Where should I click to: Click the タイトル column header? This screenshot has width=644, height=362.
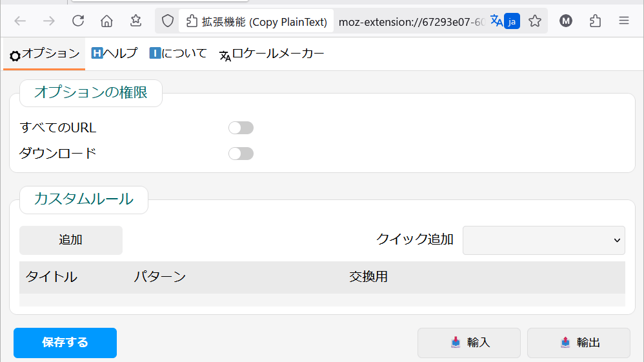pos(52,277)
